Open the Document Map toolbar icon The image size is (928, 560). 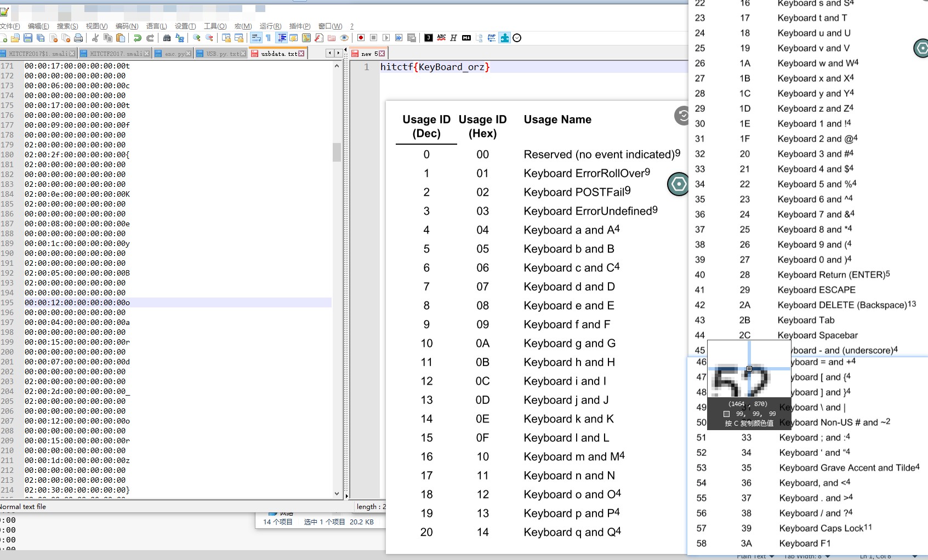pyautogui.click(x=306, y=38)
